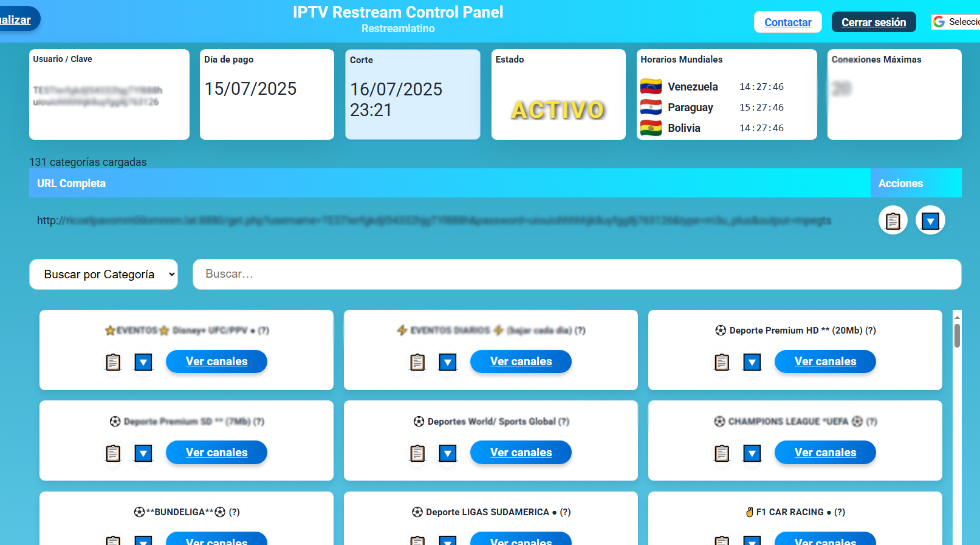Image resolution: width=980 pixels, height=545 pixels.
Task: Click the ACTIVO status text
Action: tap(558, 110)
